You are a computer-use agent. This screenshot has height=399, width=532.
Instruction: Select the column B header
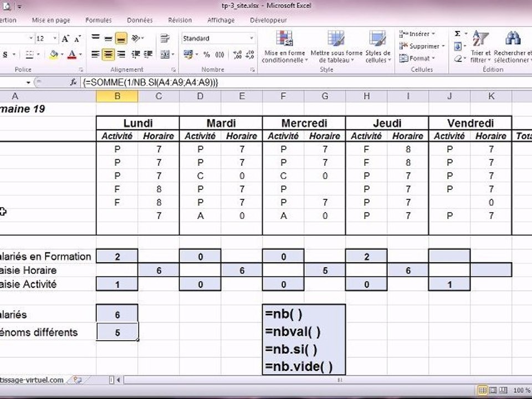pyautogui.click(x=117, y=96)
